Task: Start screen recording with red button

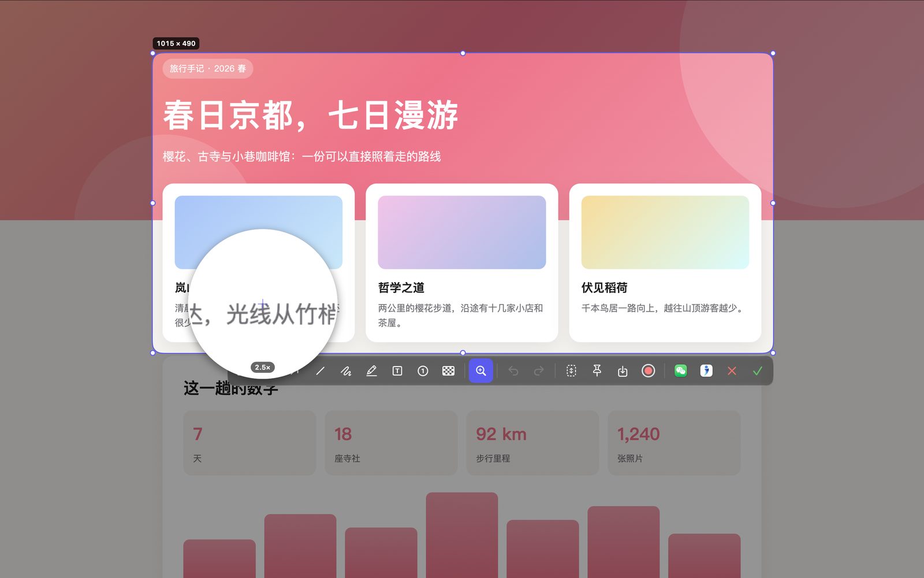Action: (x=648, y=371)
